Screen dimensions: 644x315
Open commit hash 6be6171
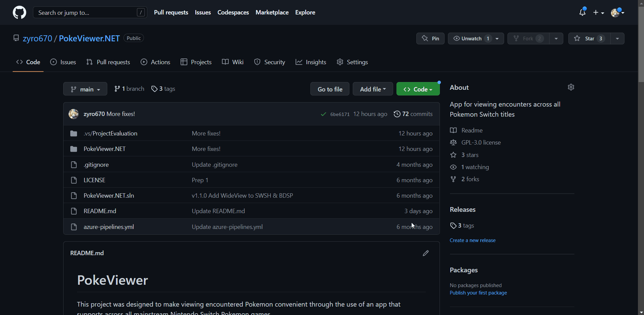click(x=340, y=114)
